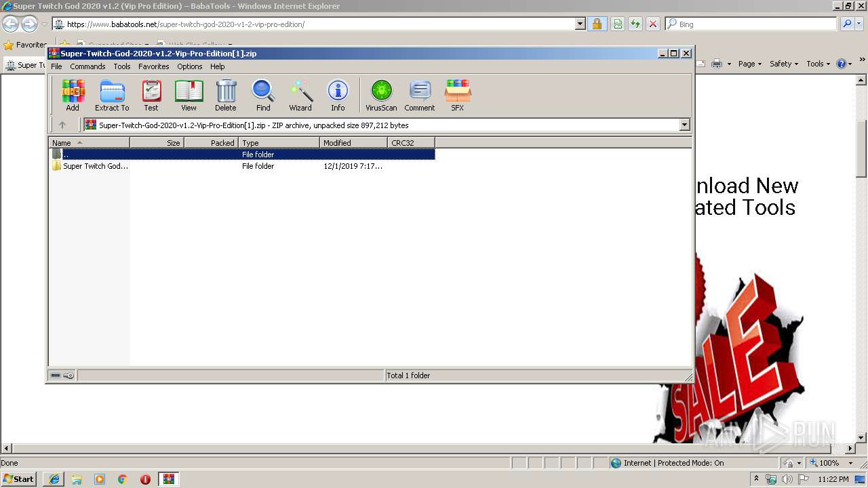The image size is (868, 488).
Task: Click the volume speaker tray icon
Action: coord(787,479)
